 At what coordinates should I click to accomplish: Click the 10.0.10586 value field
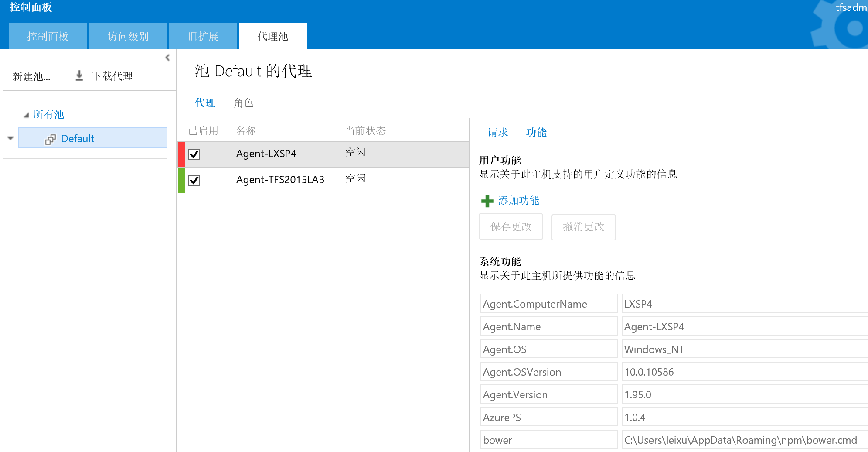coord(745,372)
